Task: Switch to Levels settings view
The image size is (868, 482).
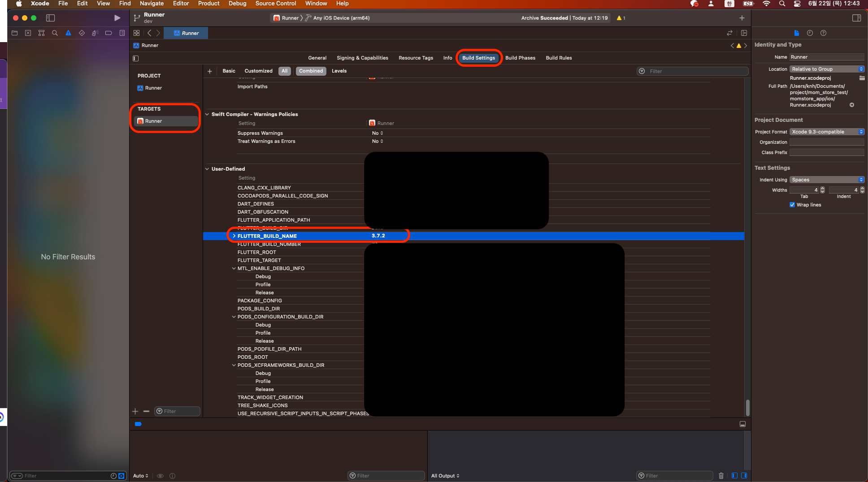Action: point(339,71)
